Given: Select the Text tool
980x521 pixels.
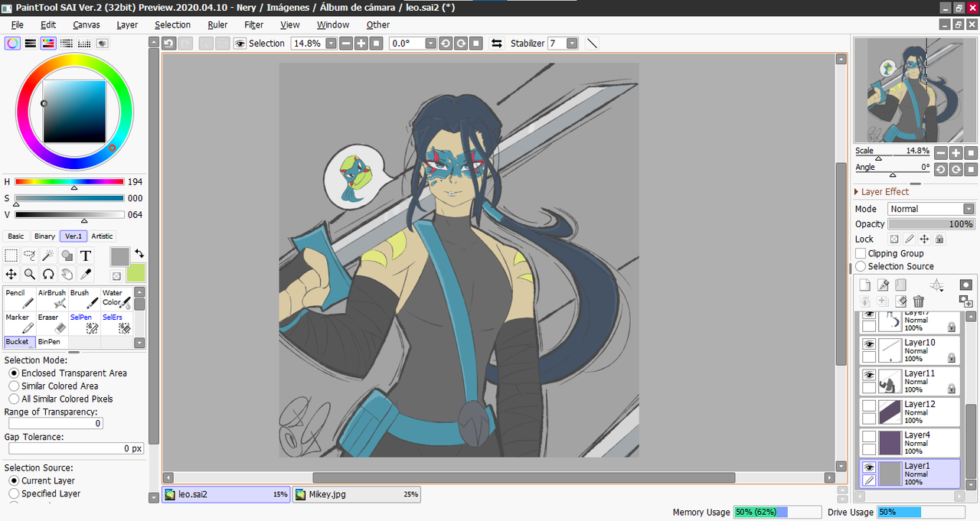Looking at the screenshot, I should [x=86, y=256].
